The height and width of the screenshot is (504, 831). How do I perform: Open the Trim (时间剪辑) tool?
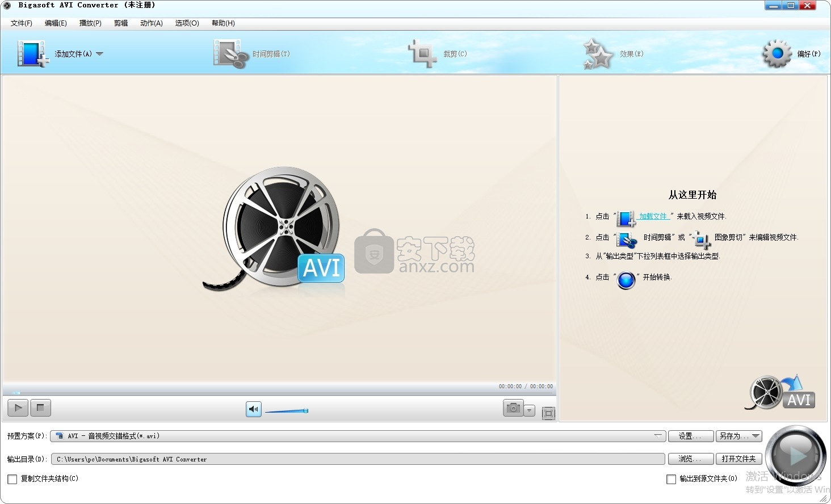tap(251, 54)
